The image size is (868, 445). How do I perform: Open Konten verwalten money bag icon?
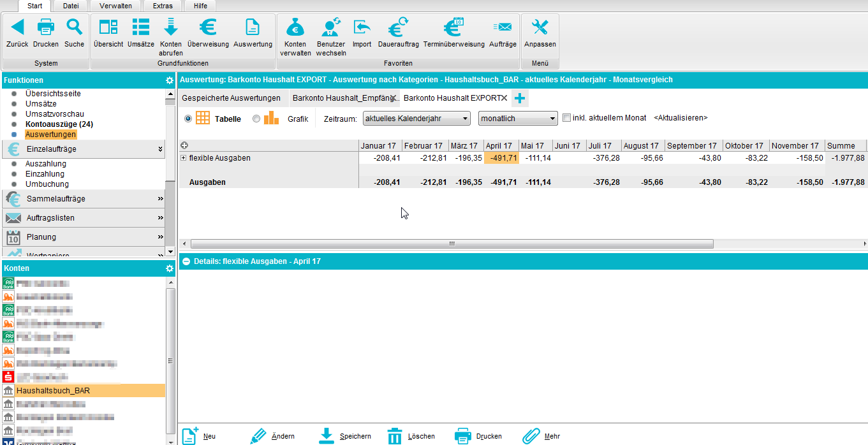(x=295, y=27)
